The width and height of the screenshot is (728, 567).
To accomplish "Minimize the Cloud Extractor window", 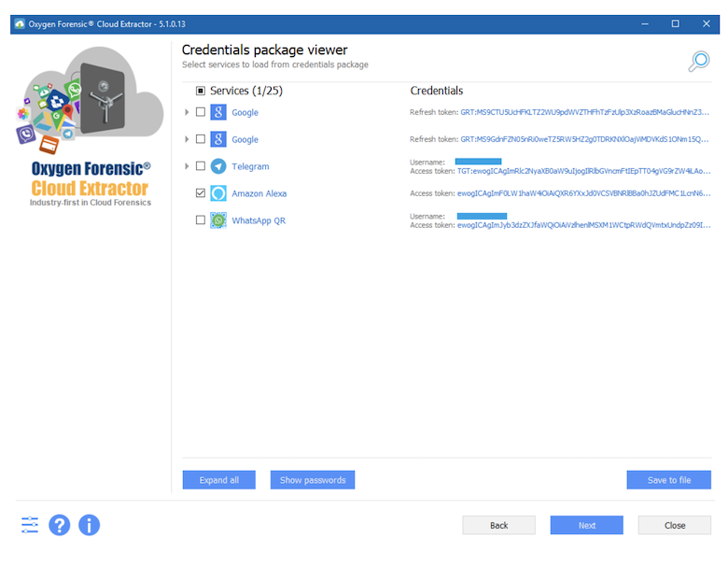I will click(x=645, y=23).
